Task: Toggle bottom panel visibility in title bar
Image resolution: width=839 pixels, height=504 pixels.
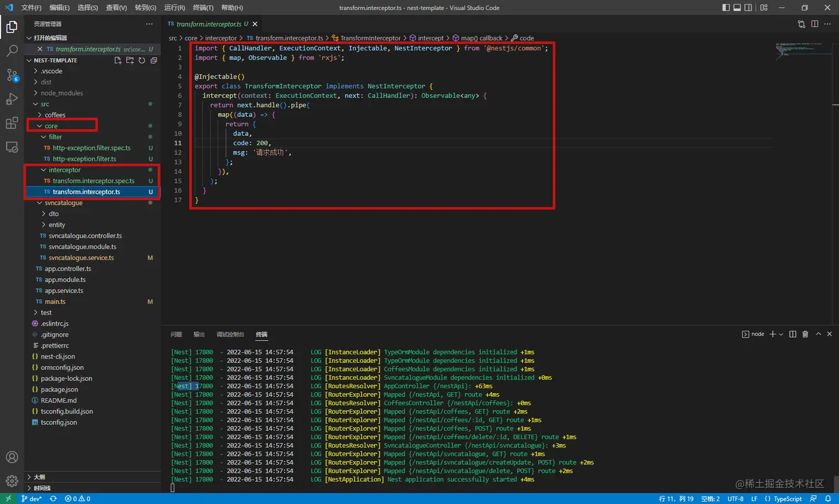Action: pyautogui.click(x=737, y=8)
